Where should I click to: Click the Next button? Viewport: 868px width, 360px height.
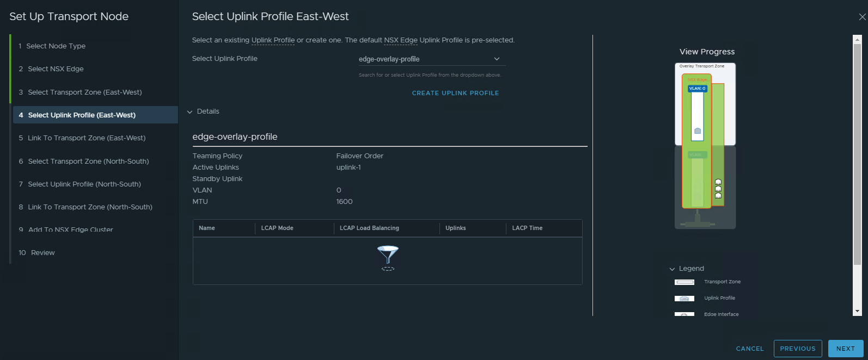(x=845, y=349)
